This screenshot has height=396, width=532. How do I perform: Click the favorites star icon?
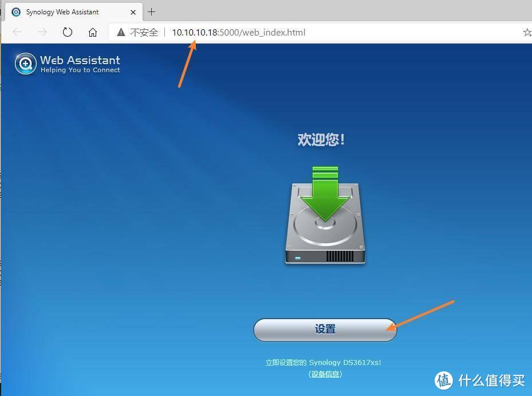[527, 32]
